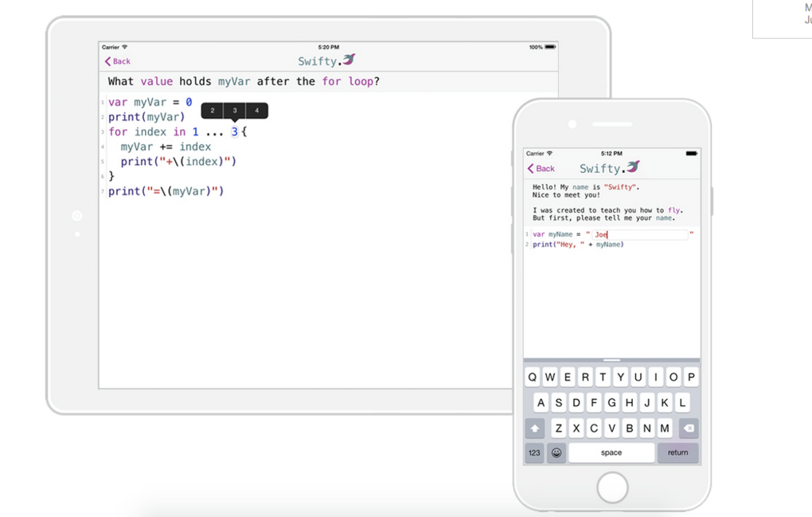Choose option 4 in the iPad popup
812x517 pixels.
coord(257,111)
